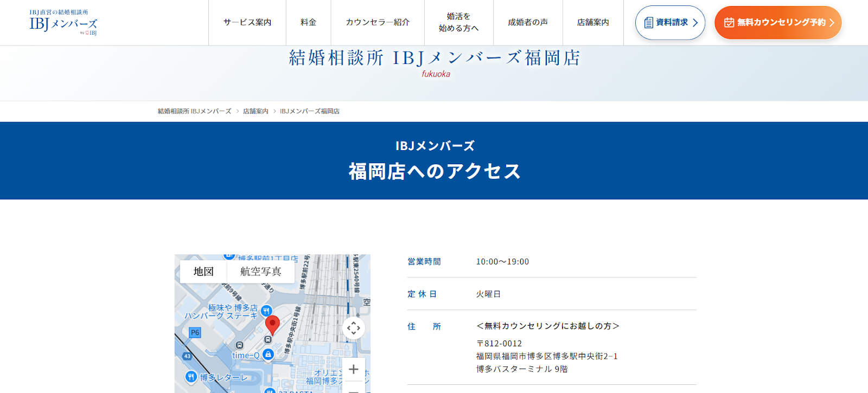Click the 博多レターレ restaurant map marker
This screenshot has width=868, height=393.
191,377
